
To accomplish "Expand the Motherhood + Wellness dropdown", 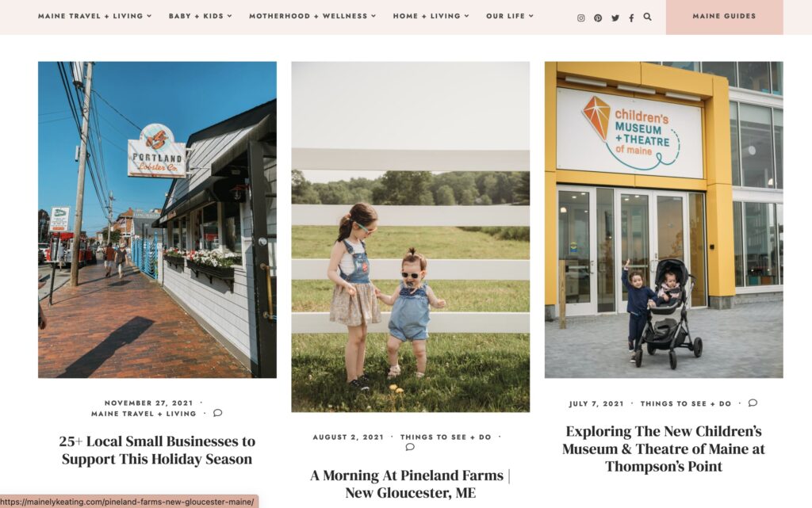I will [x=312, y=16].
